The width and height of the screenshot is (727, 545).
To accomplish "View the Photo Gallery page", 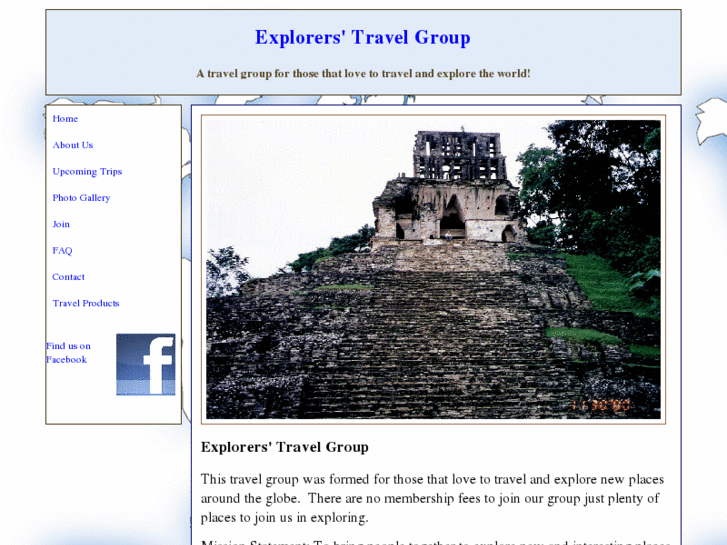I will [81, 198].
